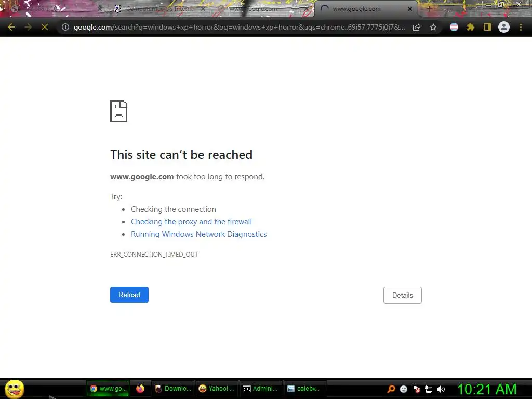Click www.google.com took too long text

187,177
